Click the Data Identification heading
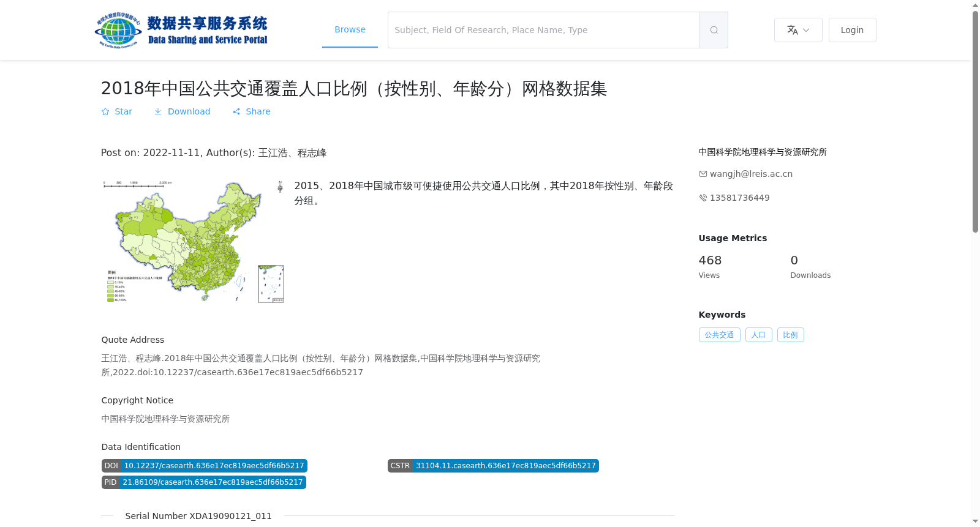980x527 pixels. pyautogui.click(x=141, y=447)
